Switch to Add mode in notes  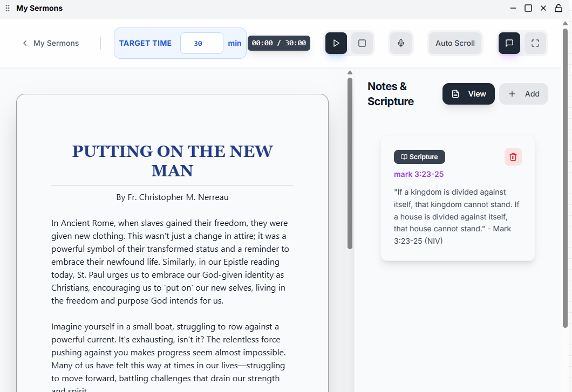(523, 94)
